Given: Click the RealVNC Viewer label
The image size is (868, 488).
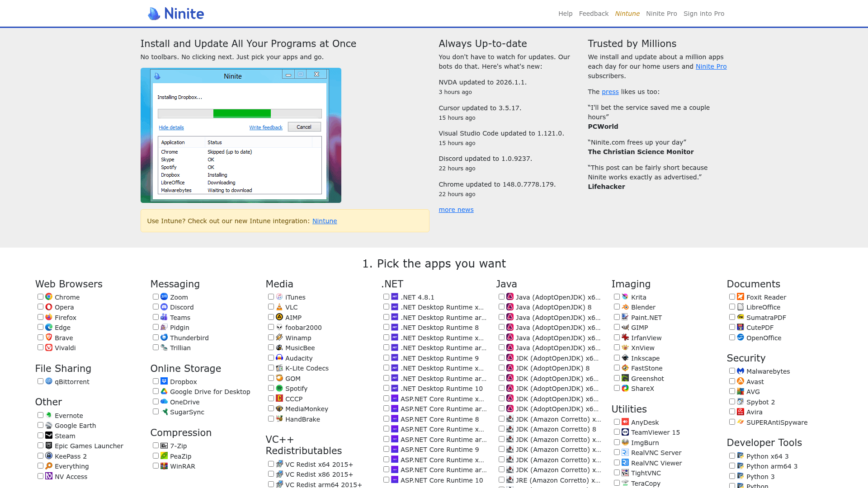Looking at the screenshot, I should pos(656,463).
